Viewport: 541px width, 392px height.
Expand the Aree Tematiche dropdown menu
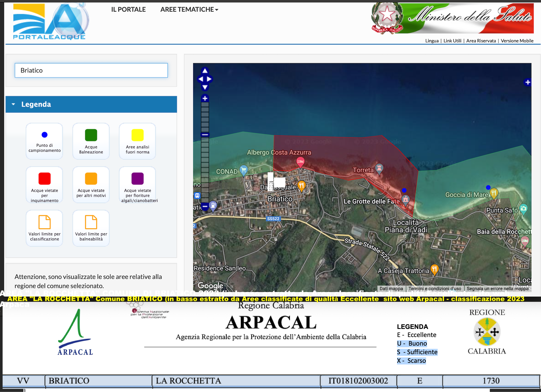pos(189,10)
